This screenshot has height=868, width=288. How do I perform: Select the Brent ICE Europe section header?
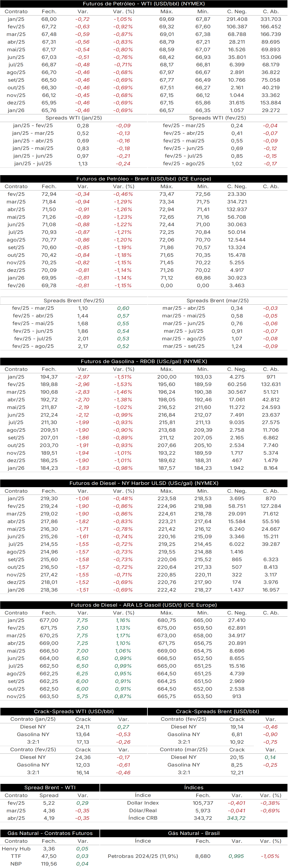click(x=144, y=179)
